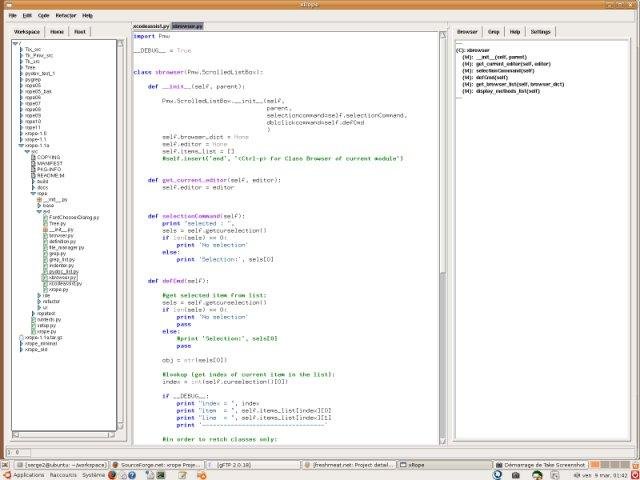Click the folder icon beside pygrep

22,78
